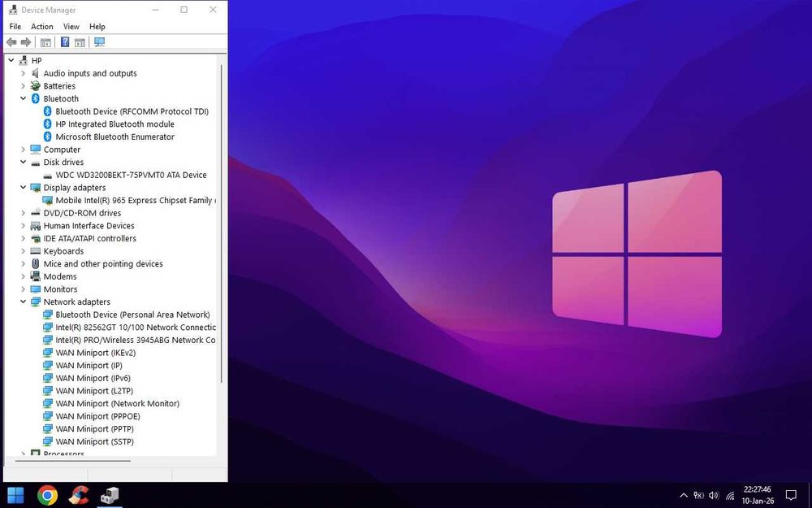
Task: Select WAN Miniport (IKEv2)
Action: [96, 353]
